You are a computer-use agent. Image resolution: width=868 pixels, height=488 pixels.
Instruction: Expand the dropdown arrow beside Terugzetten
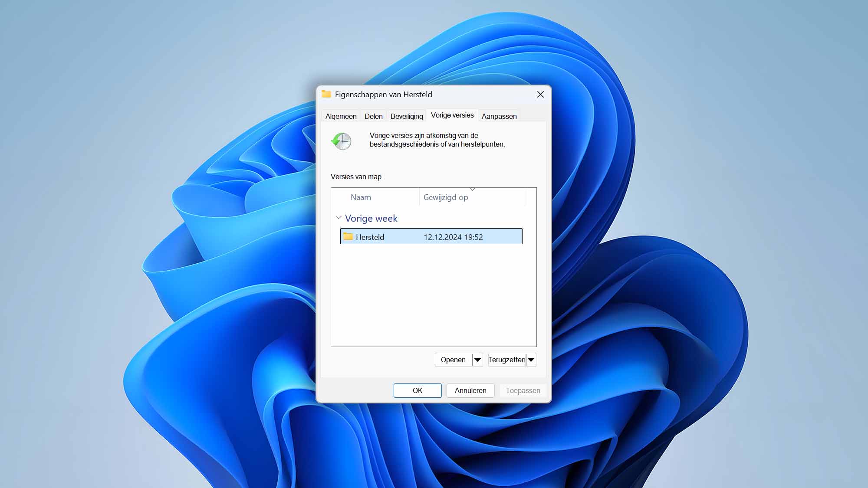click(x=531, y=360)
